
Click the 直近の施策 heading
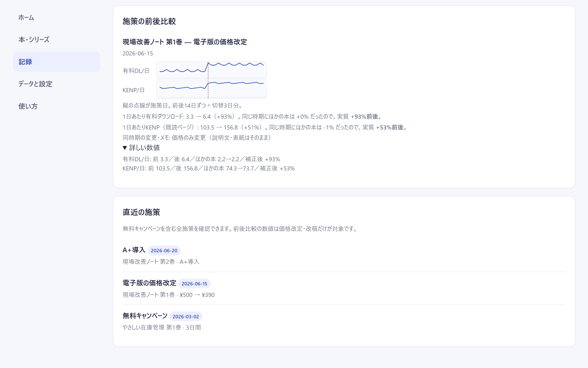[141, 212]
